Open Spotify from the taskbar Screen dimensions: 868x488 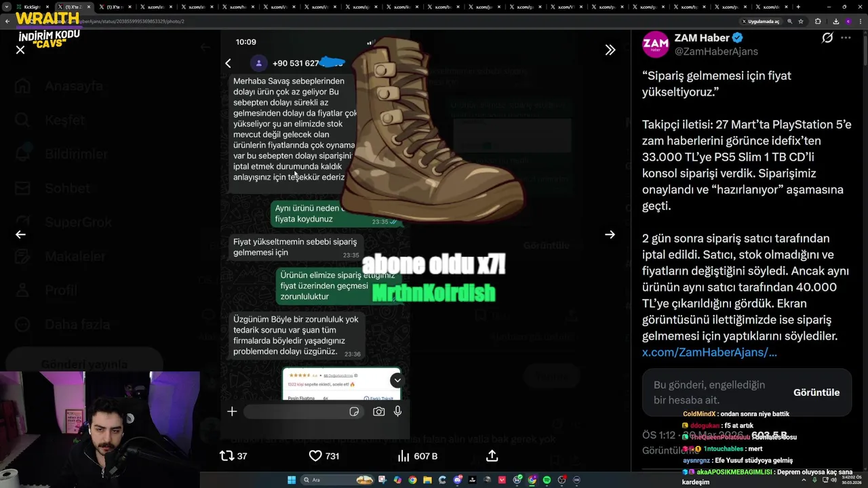click(547, 480)
